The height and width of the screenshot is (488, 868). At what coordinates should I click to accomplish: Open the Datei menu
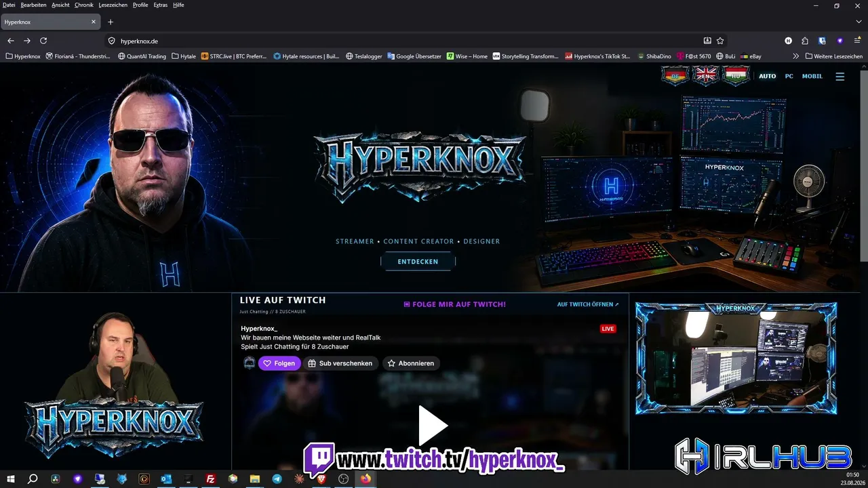click(x=9, y=5)
